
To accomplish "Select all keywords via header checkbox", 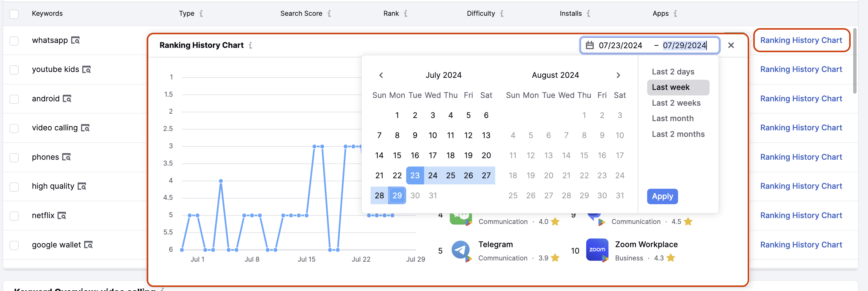I will coord(14,14).
